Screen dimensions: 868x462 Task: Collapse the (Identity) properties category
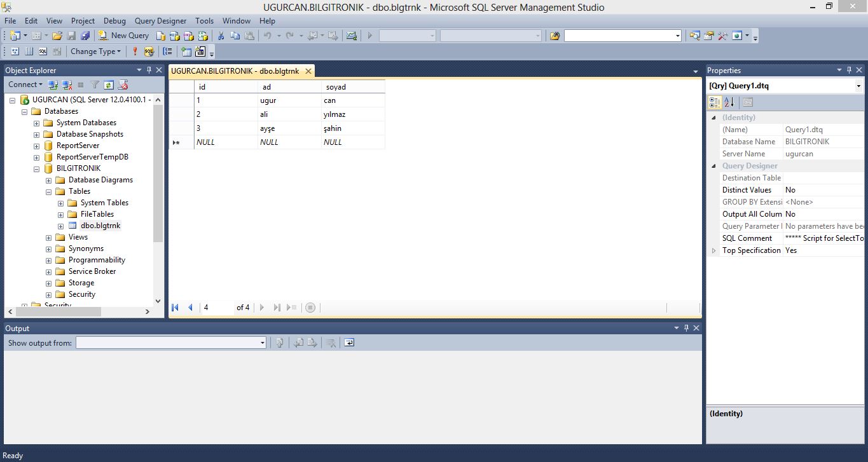[713, 118]
